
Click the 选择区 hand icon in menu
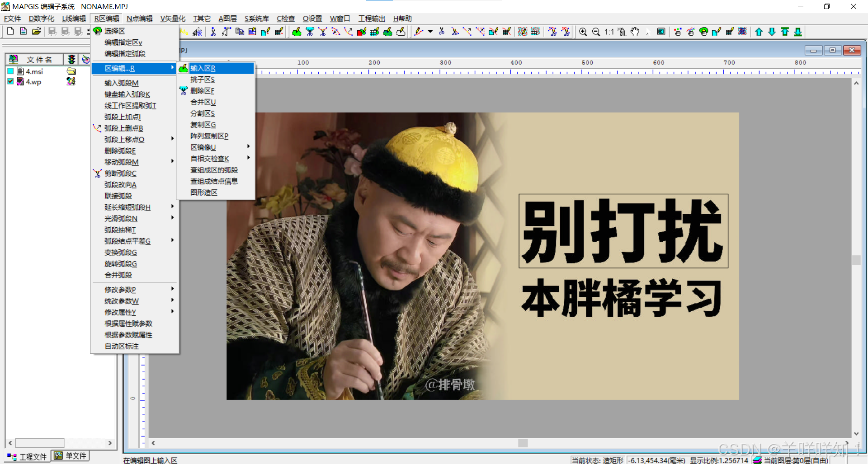(97, 31)
